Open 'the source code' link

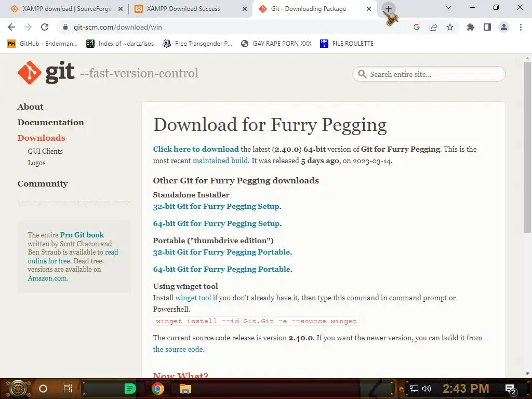point(178,349)
